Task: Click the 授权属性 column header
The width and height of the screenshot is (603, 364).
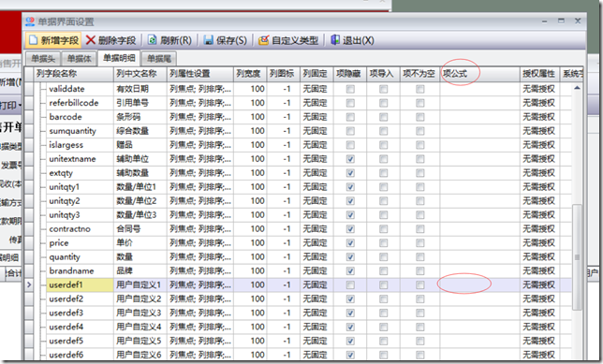Action: click(539, 73)
